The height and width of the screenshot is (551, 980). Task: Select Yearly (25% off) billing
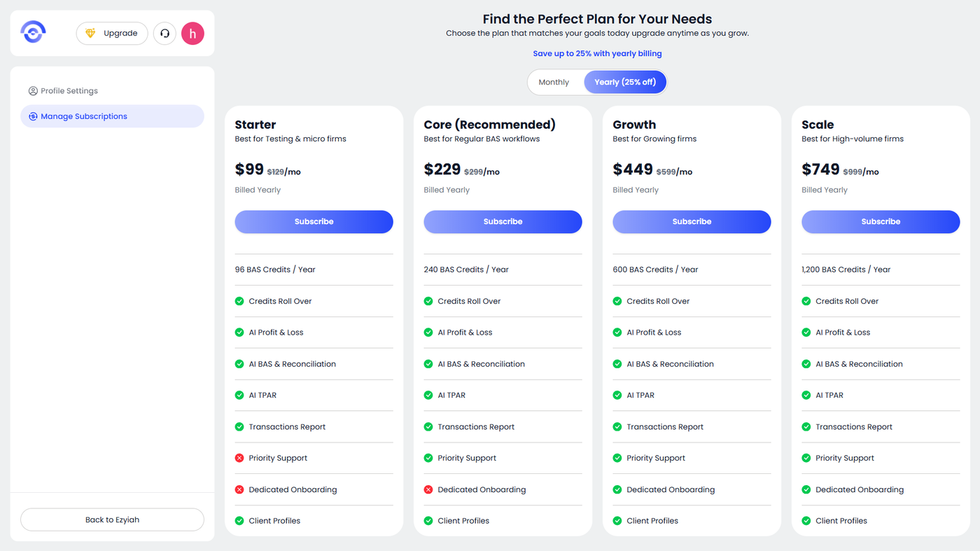pyautogui.click(x=624, y=82)
